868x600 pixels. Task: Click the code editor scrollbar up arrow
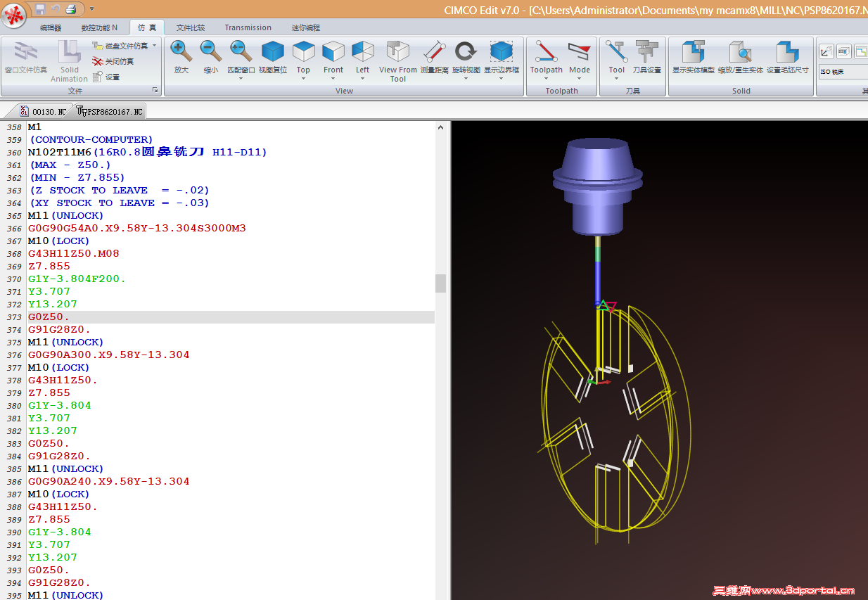[441, 127]
